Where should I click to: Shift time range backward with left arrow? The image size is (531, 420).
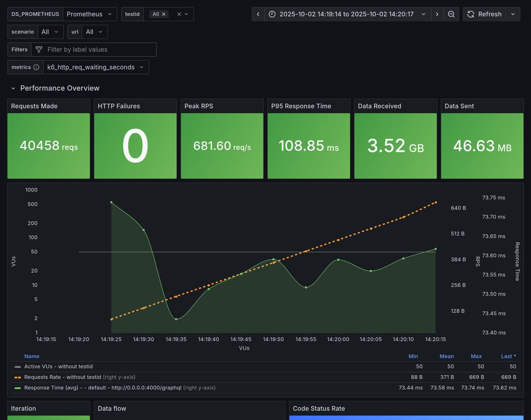[x=258, y=14]
